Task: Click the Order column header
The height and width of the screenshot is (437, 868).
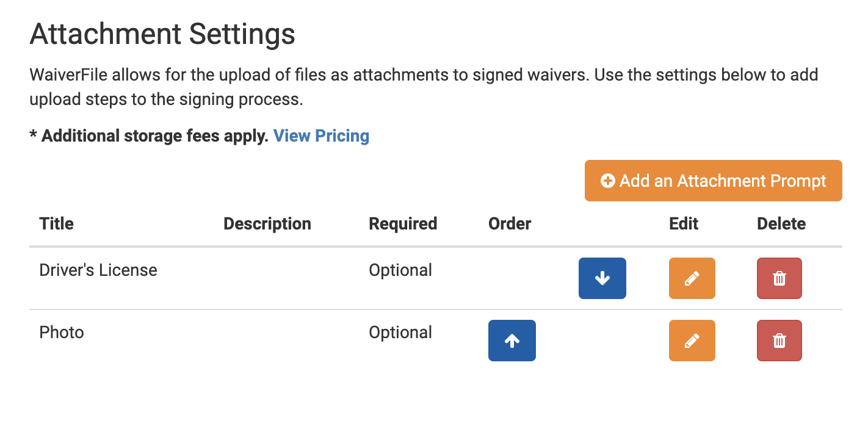Action: click(x=509, y=223)
